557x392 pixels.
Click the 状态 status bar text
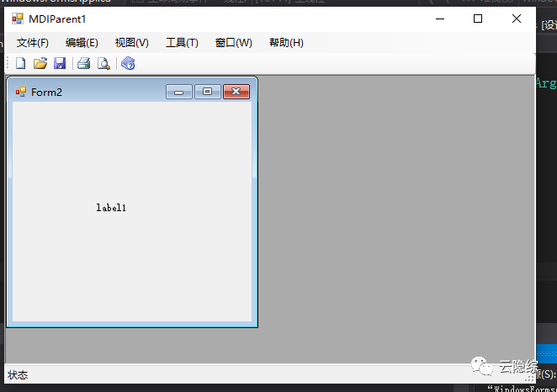(x=18, y=375)
